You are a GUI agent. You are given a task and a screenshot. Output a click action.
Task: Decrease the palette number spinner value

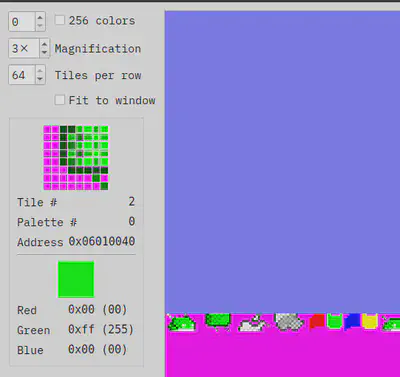point(40,26)
